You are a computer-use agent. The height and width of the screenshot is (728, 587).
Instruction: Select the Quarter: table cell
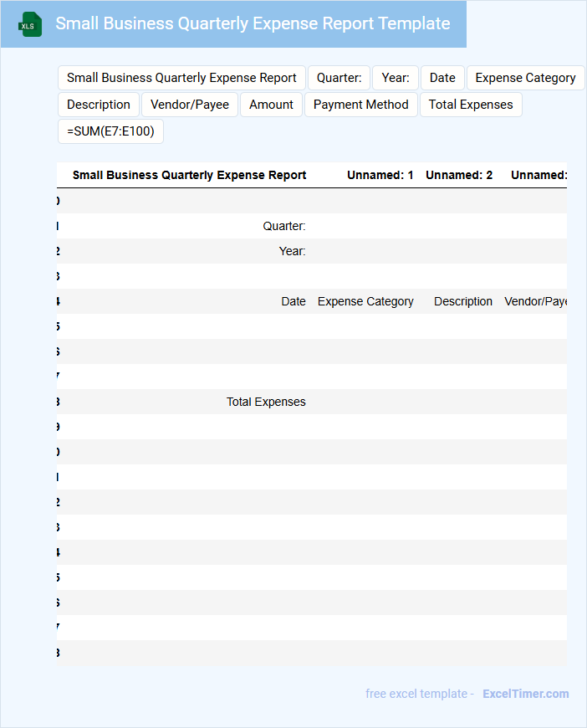284,226
